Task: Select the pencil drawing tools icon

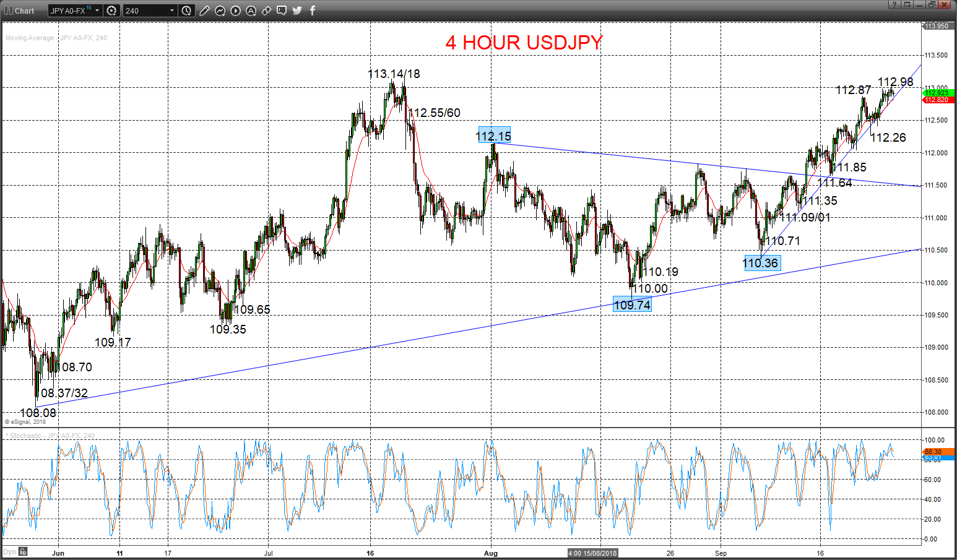Action: click(x=205, y=11)
